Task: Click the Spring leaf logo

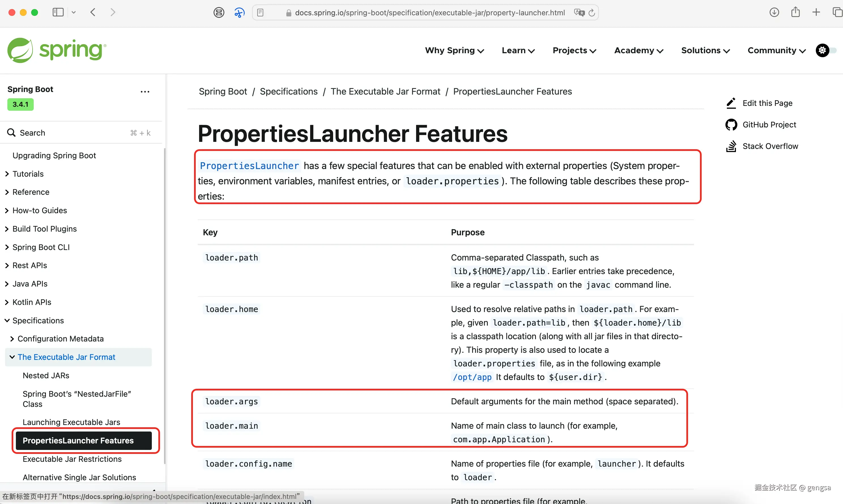Action: pos(20,50)
